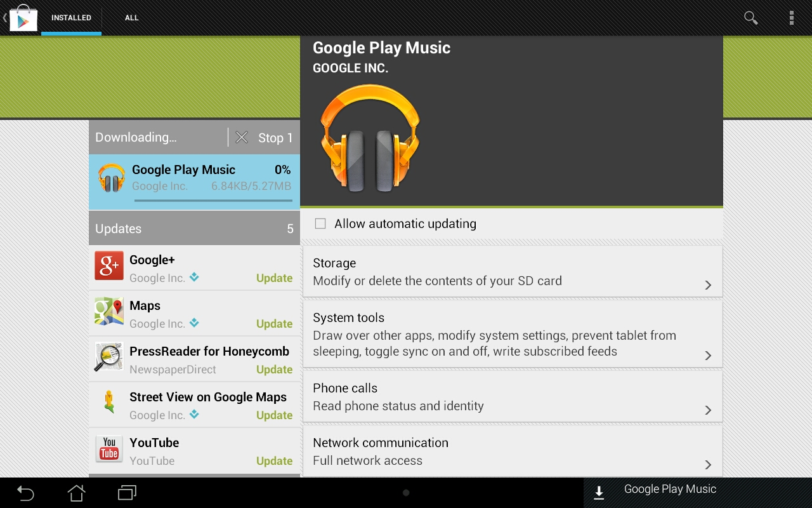Tap the Google Play Music download progress bar
Image resolution: width=812 pixels, height=508 pixels.
pyautogui.click(x=213, y=201)
